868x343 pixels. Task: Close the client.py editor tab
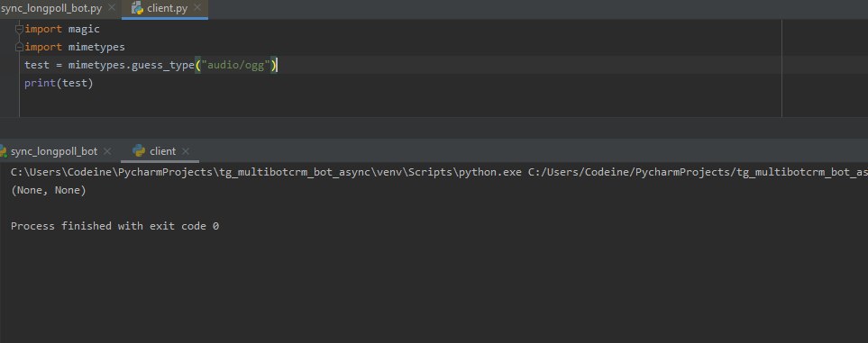point(197,8)
